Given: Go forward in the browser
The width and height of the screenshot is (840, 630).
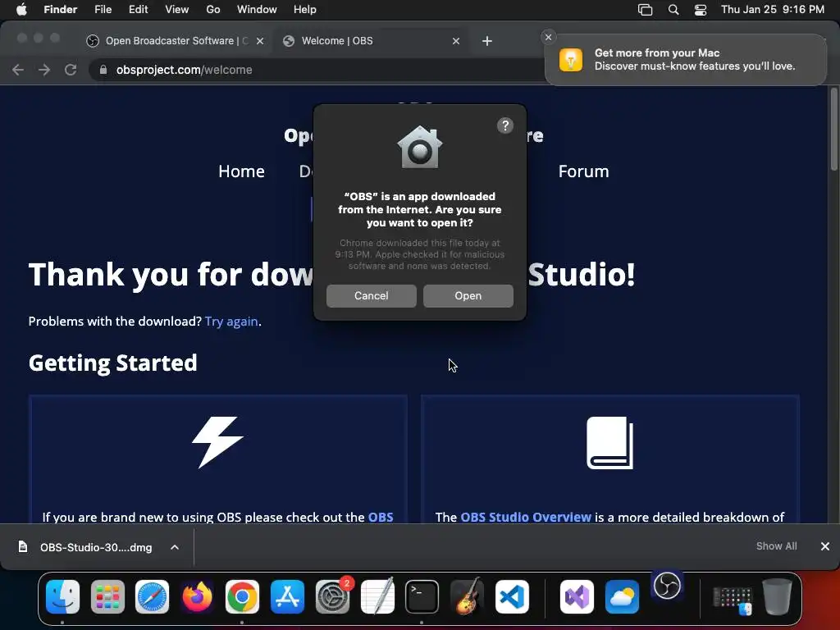Looking at the screenshot, I should pos(44,70).
